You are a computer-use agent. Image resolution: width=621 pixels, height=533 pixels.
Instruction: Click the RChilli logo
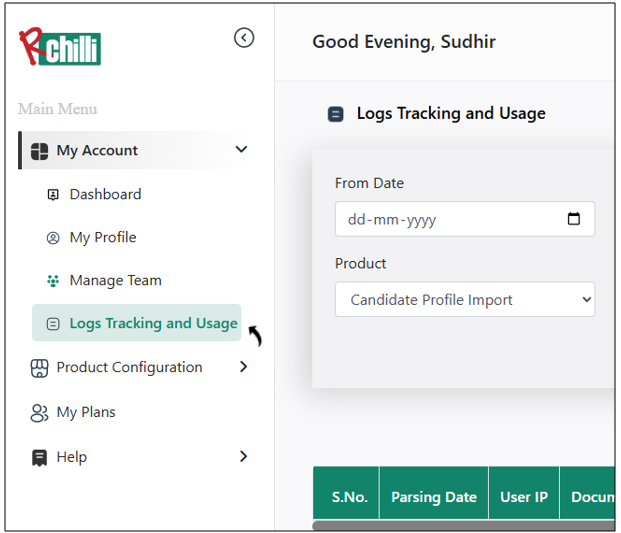coord(60,45)
